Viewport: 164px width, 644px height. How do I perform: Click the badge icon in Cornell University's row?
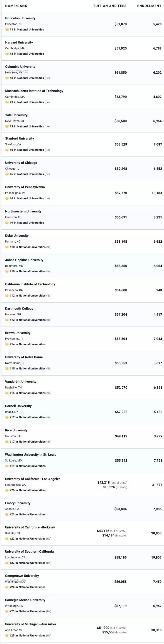[7, 417]
